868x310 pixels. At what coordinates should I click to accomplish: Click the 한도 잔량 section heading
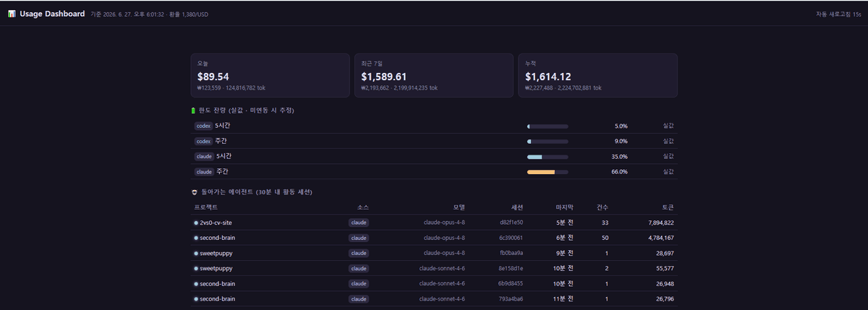pyautogui.click(x=246, y=111)
